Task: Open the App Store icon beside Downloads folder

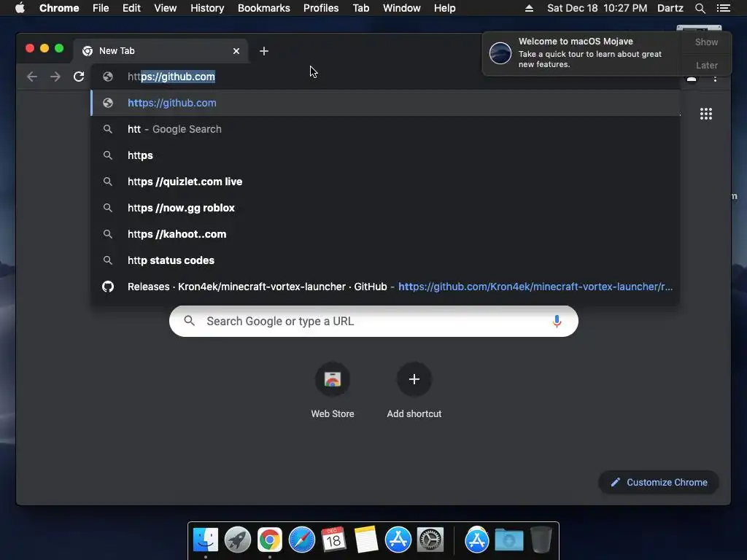Action: point(477,540)
